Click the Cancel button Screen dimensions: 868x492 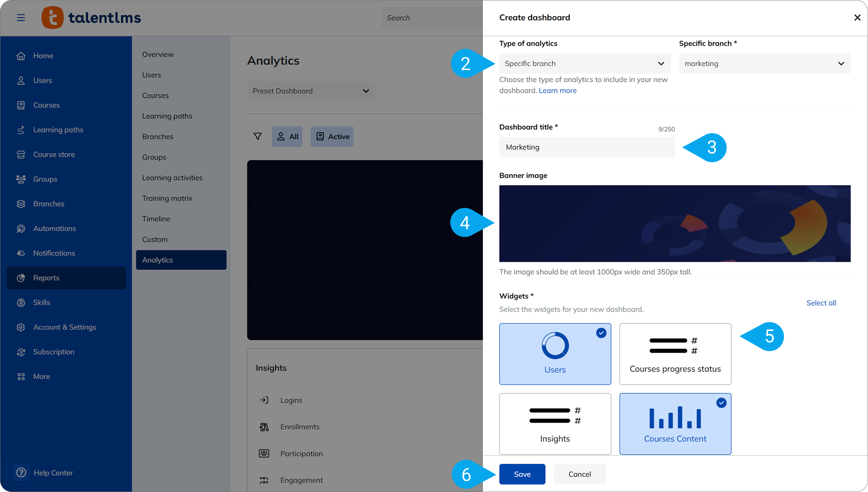(580, 474)
